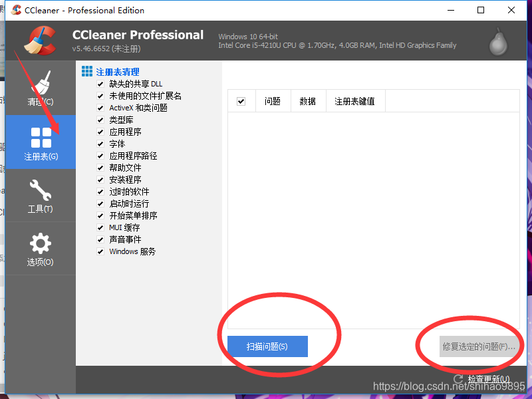The image size is (532, 399).
Task: Toggle 声音事件 checkbox
Action: coord(100,239)
